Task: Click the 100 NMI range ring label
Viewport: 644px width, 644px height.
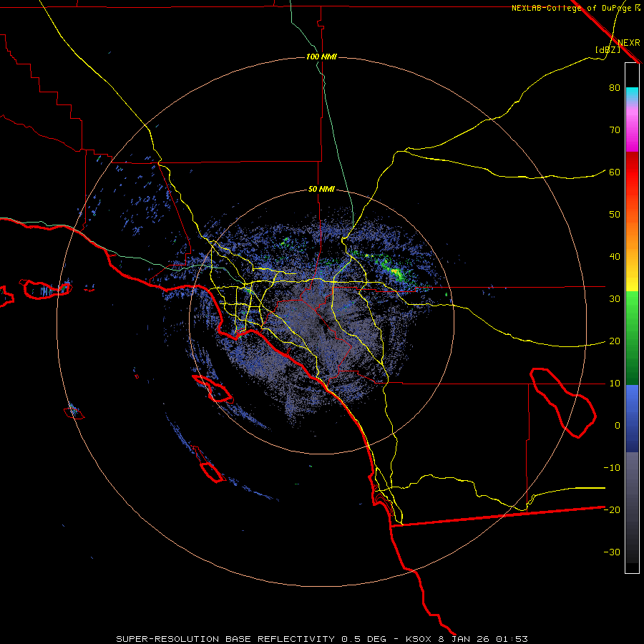Action: coord(321,57)
